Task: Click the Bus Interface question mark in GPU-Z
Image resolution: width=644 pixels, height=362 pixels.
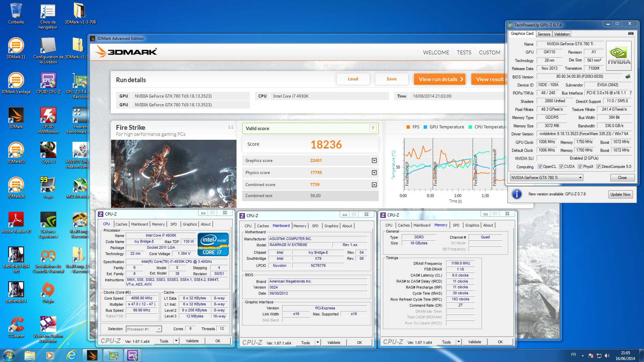Action: (x=630, y=93)
